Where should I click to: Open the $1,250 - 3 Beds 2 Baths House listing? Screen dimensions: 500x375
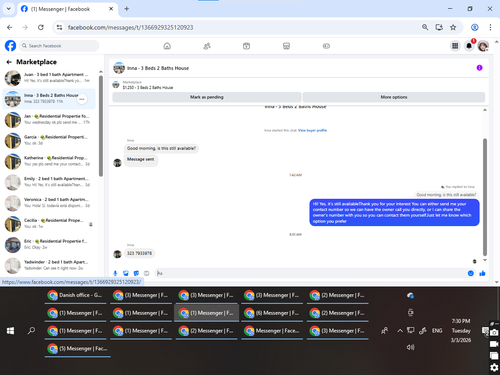(148, 88)
